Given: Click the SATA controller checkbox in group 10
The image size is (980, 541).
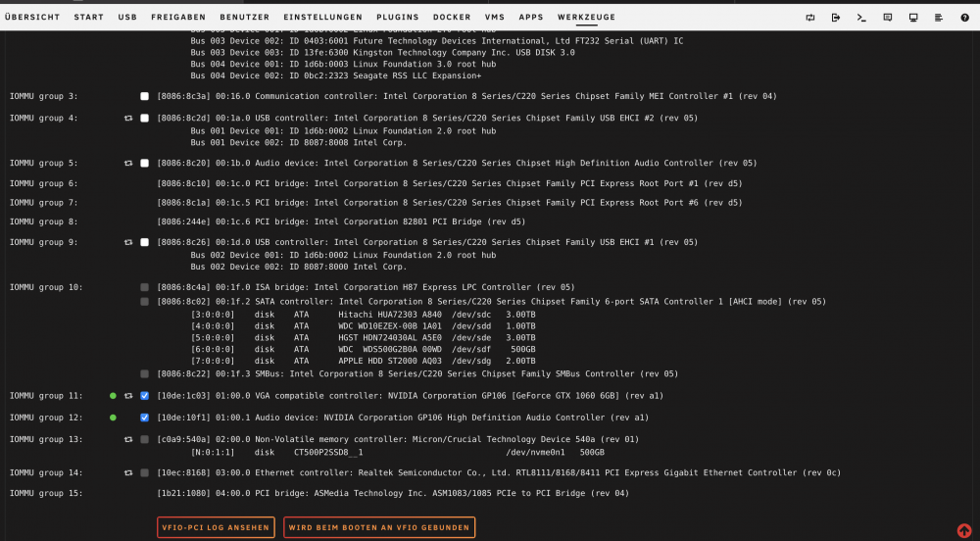Looking at the screenshot, I should click(144, 302).
